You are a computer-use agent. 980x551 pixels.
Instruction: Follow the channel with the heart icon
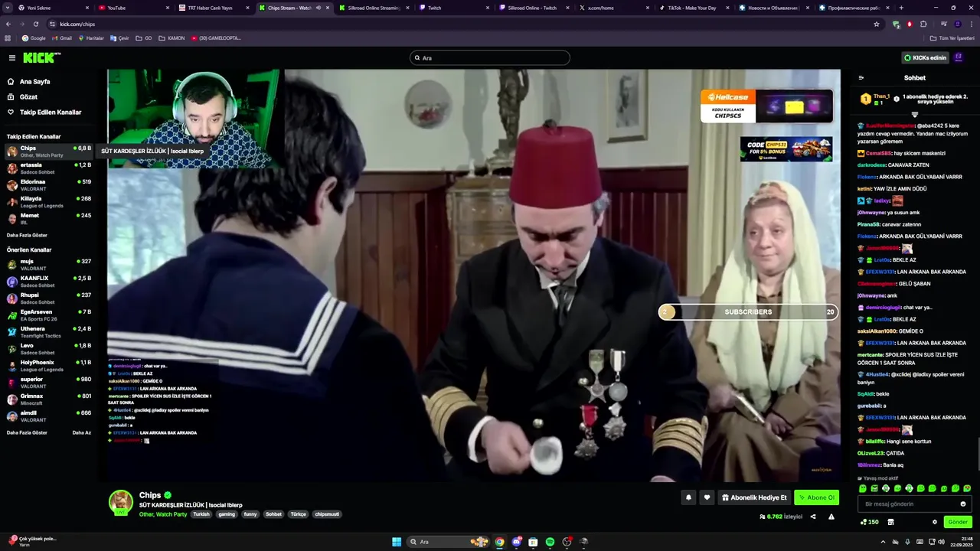707,497
